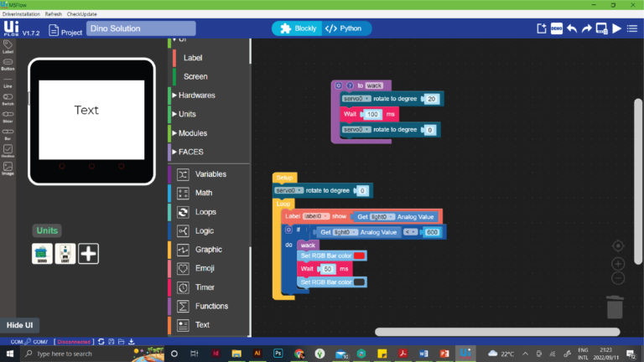Click the Dino Solution project name field

(141, 28)
